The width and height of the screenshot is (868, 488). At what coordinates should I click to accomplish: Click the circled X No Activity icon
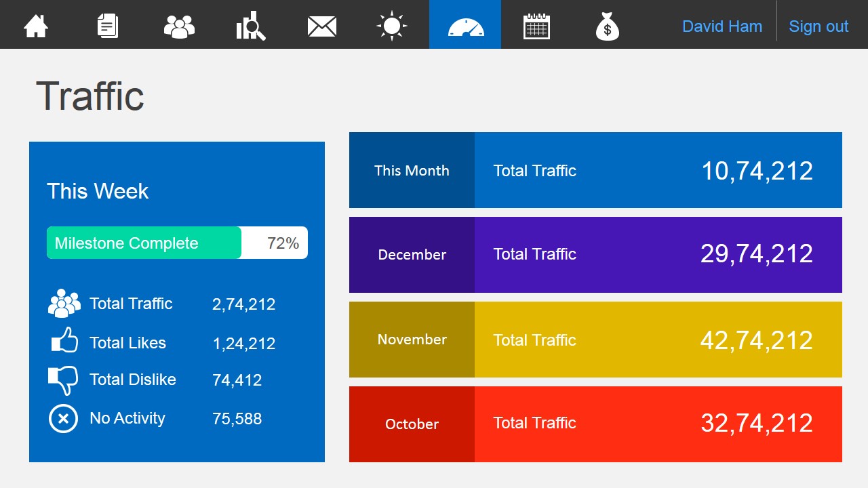pyautogui.click(x=63, y=418)
